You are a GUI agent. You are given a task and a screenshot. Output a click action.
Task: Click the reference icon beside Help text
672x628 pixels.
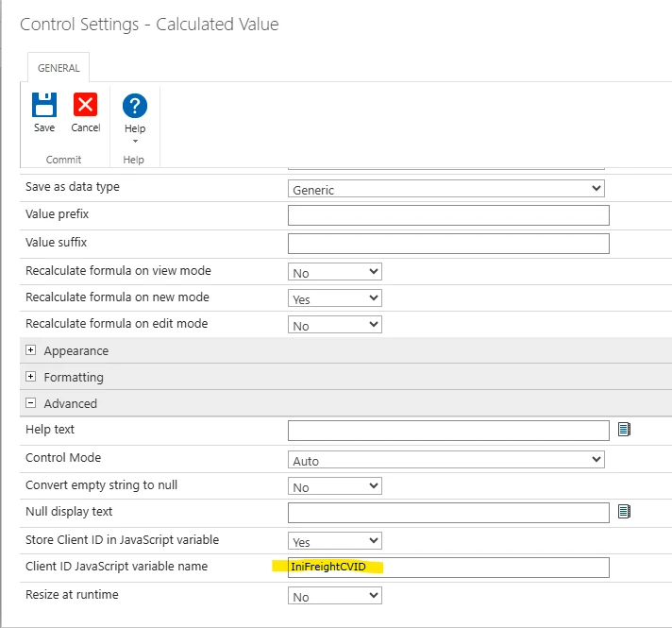pos(624,430)
